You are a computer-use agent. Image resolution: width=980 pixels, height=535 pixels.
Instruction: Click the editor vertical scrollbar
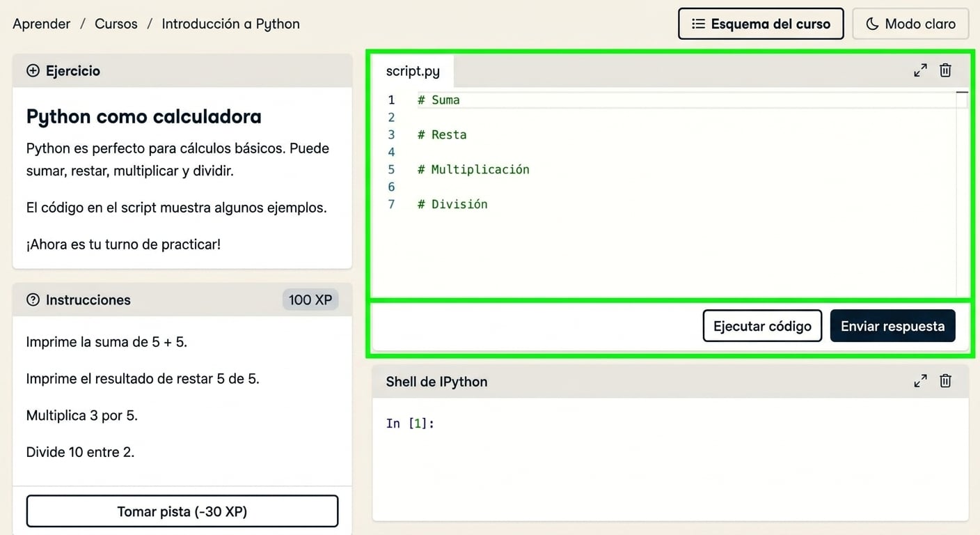point(962,192)
